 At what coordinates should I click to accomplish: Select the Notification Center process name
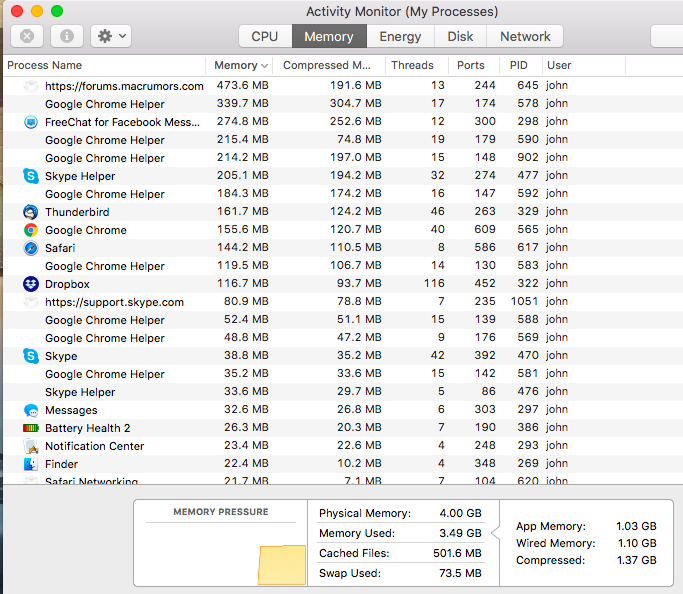95,446
